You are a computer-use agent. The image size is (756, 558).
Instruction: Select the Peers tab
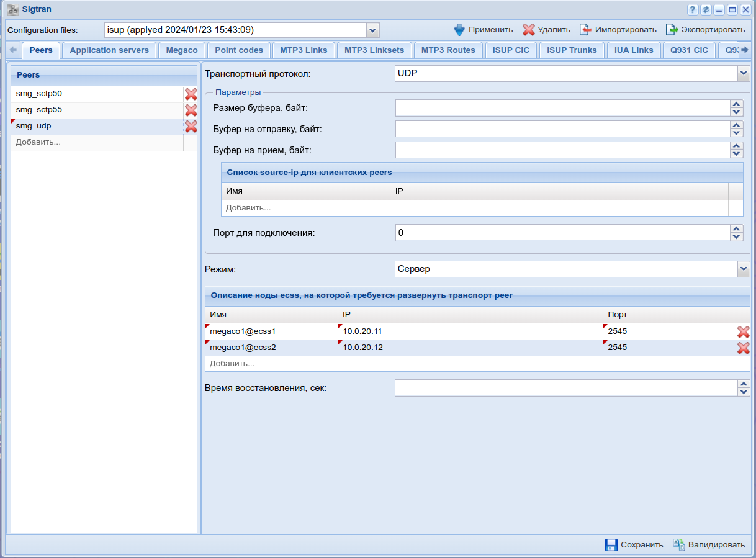(x=41, y=50)
